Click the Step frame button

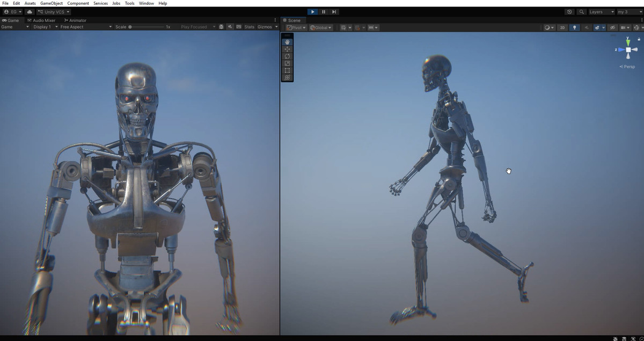(334, 12)
